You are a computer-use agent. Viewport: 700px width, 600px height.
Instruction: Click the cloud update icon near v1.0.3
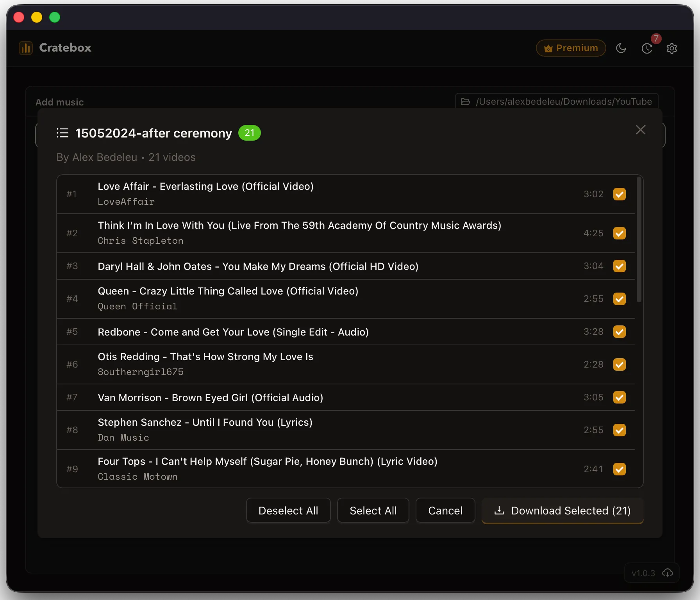pyautogui.click(x=668, y=573)
